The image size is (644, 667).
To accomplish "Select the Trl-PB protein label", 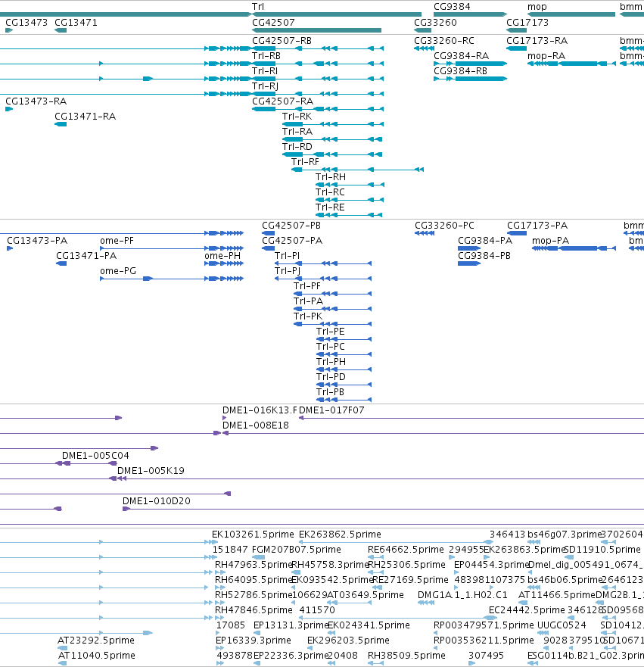I will [330, 391].
